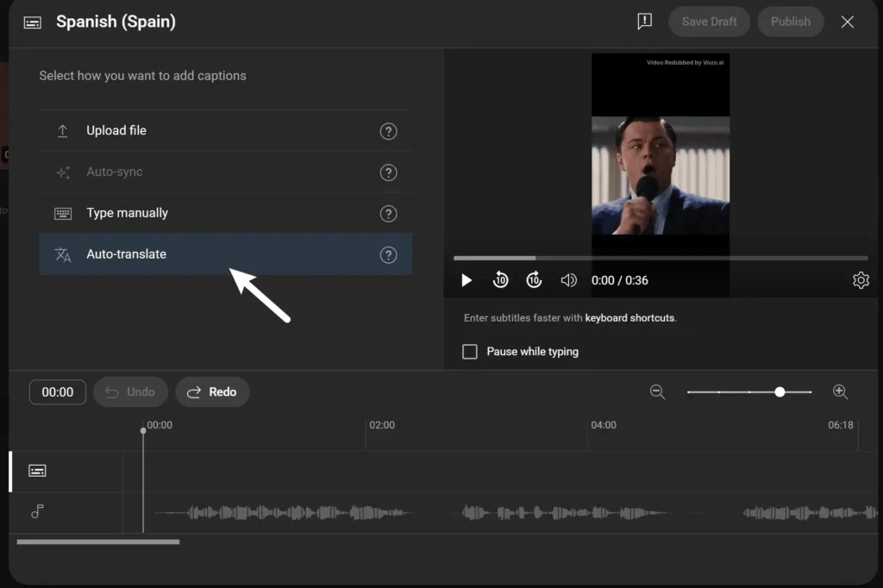Mute the video volume

coord(568,280)
